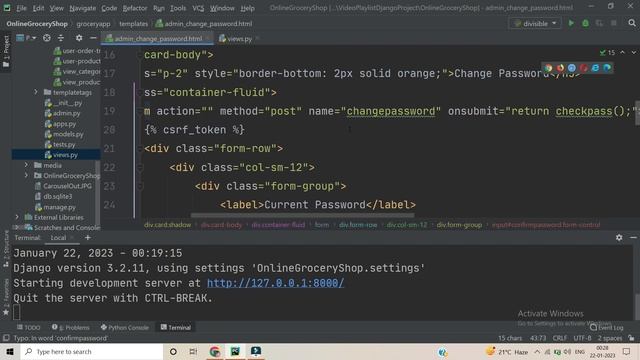Open the Project view mode dropdown
This screenshot has height=360, width=640.
tap(26, 38)
